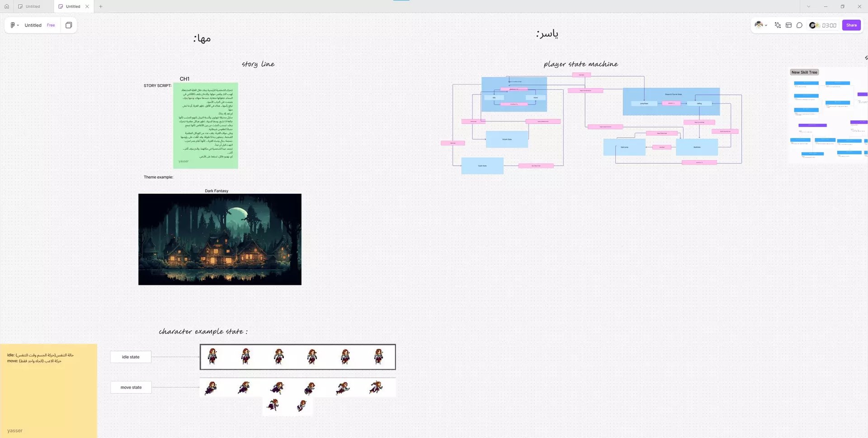Click the Free plan badge

51,25
